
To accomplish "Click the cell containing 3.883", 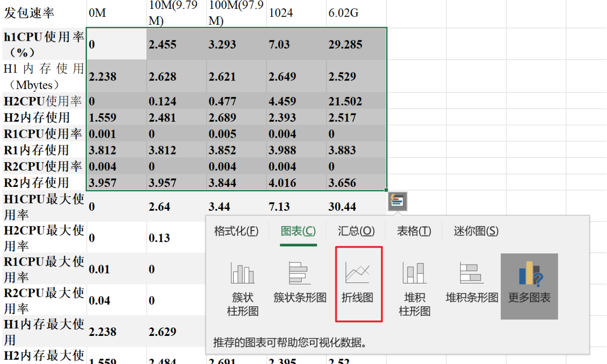I will click(x=356, y=150).
